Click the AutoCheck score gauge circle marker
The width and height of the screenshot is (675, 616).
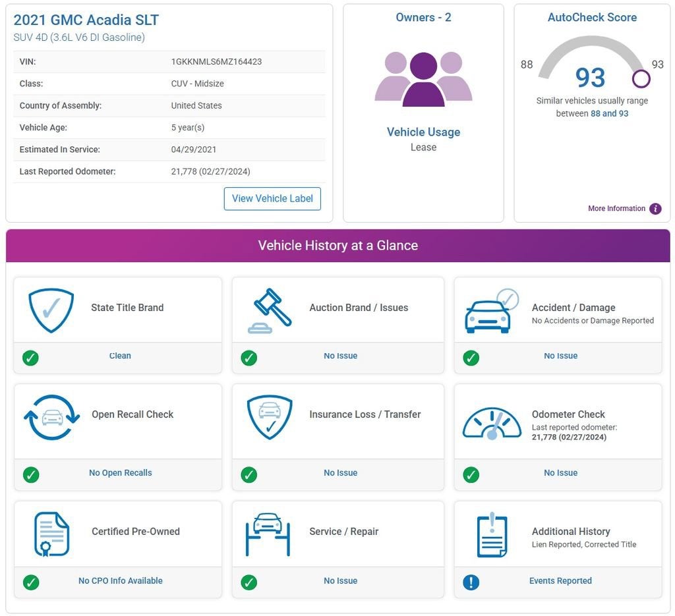[641, 78]
